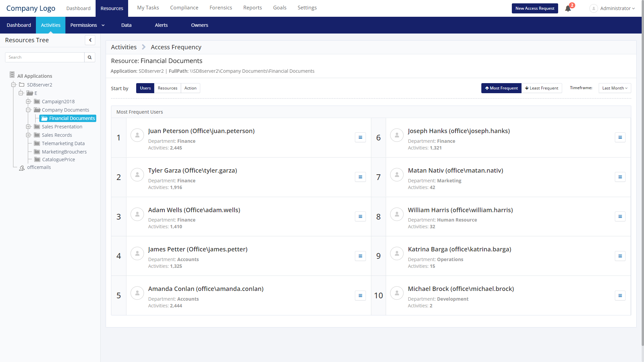The height and width of the screenshot is (362, 644).
Task: Select Resources in the Start by toggle
Action: pyautogui.click(x=167, y=88)
